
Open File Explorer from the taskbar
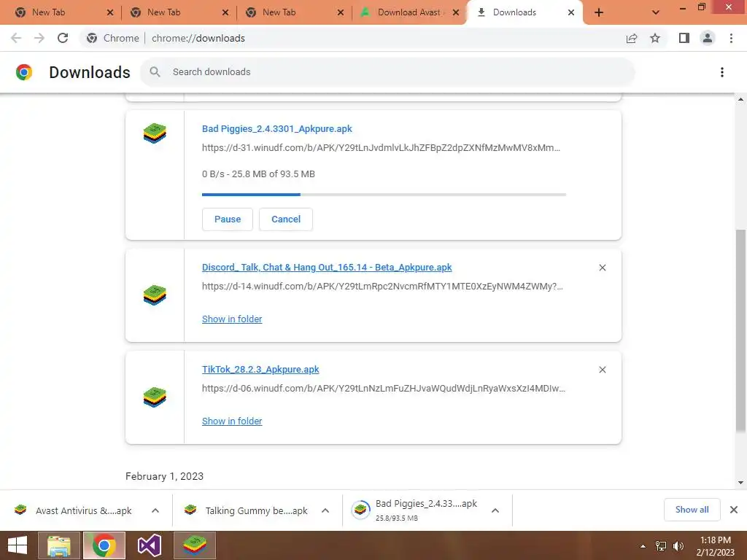pyautogui.click(x=59, y=545)
